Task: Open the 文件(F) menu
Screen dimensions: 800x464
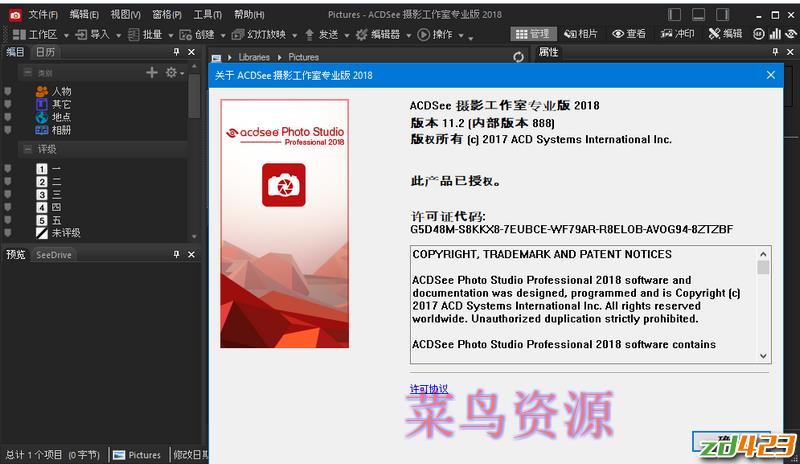Action: 43,15
